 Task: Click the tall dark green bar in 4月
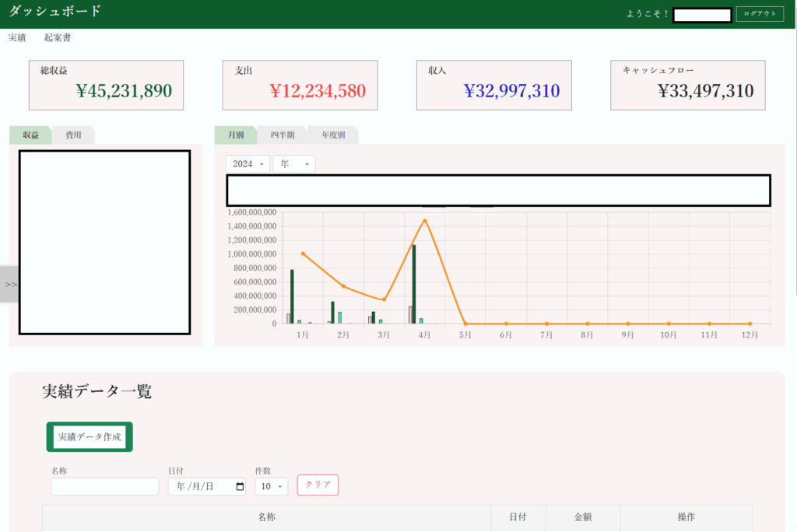(414, 284)
